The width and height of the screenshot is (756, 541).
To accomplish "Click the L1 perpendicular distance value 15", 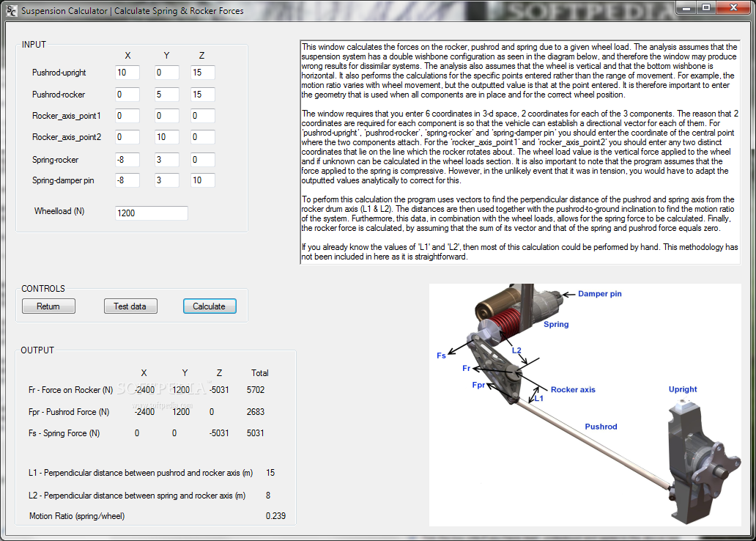I will (270, 473).
